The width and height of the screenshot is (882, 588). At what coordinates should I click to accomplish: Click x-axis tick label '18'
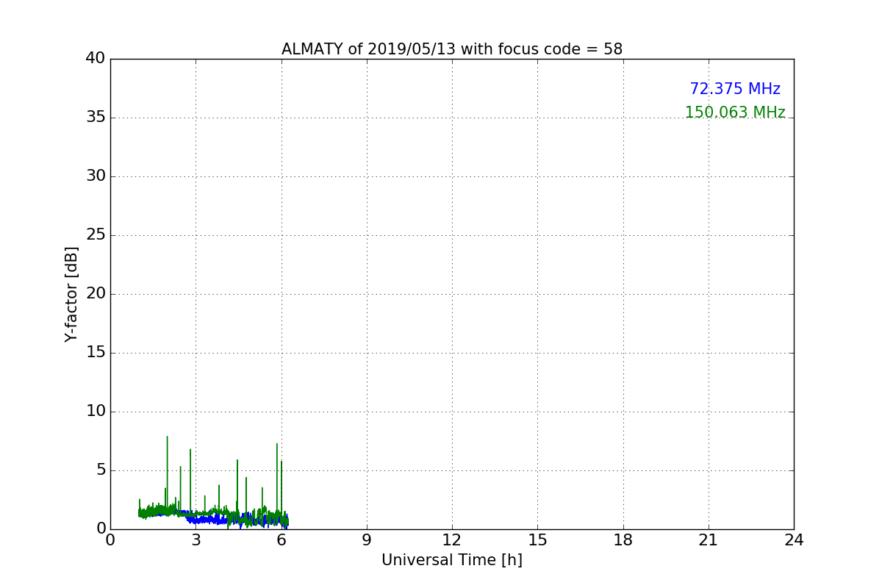[x=623, y=540]
